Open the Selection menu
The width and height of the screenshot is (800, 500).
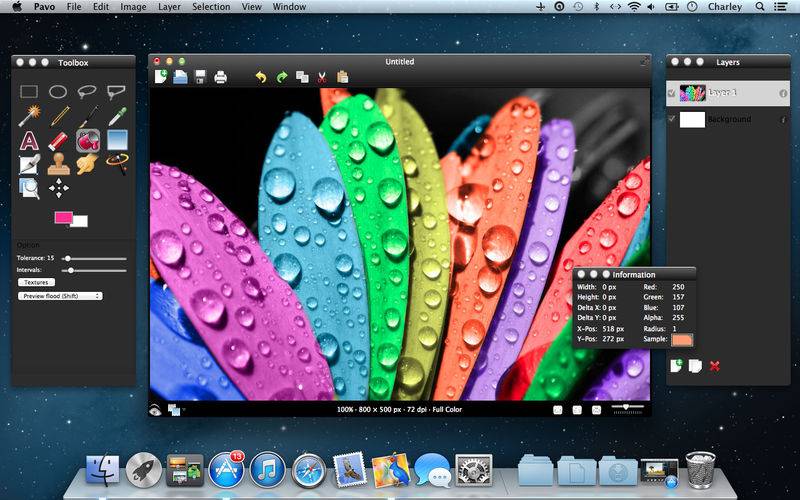coord(211,7)
